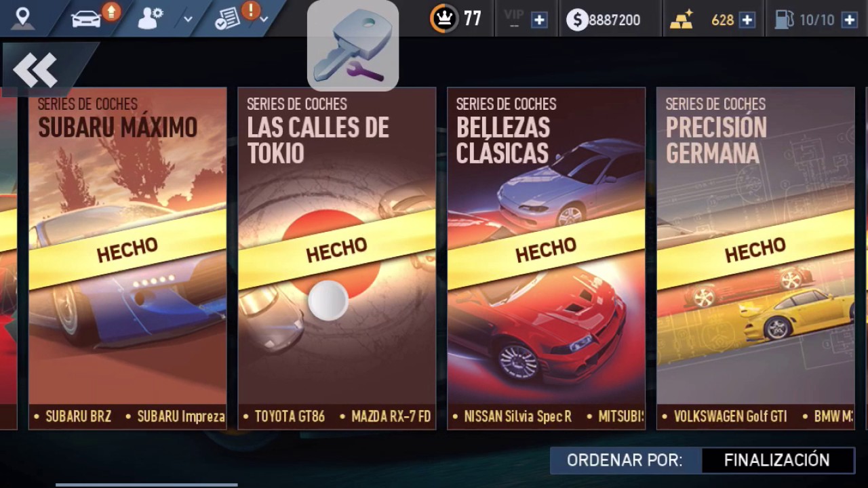Buy more gold with the plus button
Screen dimensions: 868x488
click(747, 20)
